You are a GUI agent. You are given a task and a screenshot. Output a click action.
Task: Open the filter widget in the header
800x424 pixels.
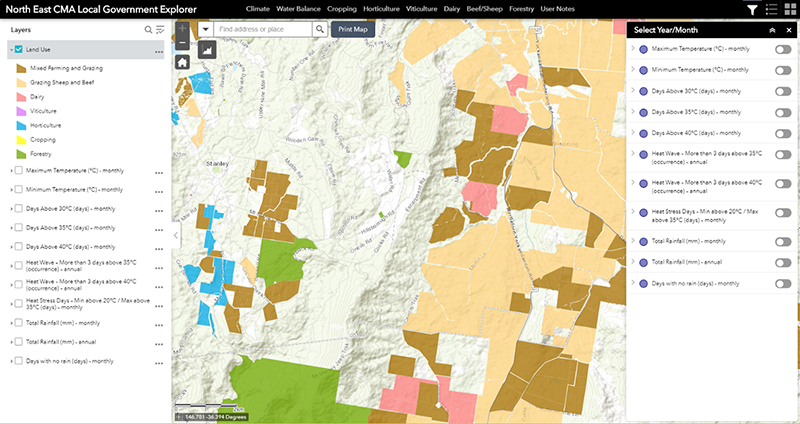pyautogui.click(x=752, y=10)
